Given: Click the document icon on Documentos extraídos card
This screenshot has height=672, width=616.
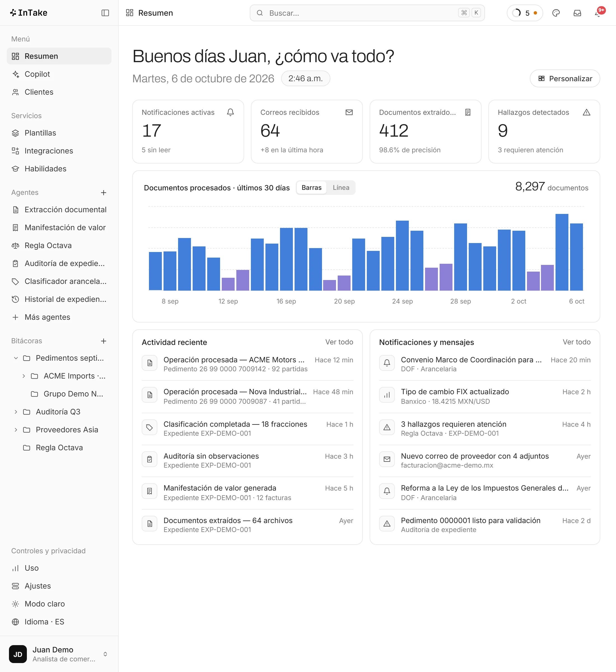Looking at the screenshot, I should (x=468, y=112).
